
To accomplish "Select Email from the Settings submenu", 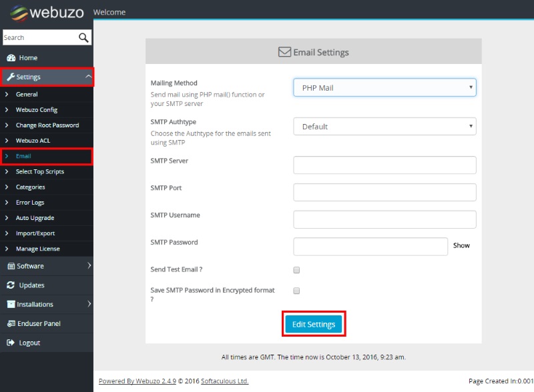I will point(23,156).
